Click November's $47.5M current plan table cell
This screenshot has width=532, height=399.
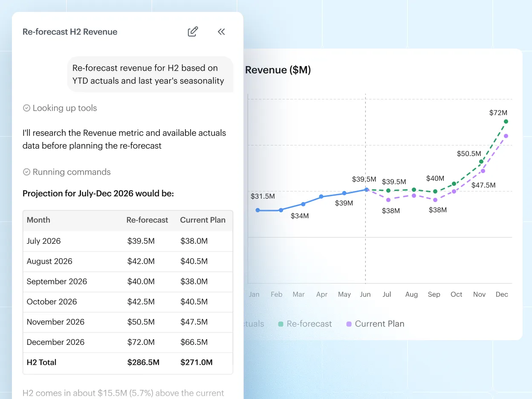194,322
